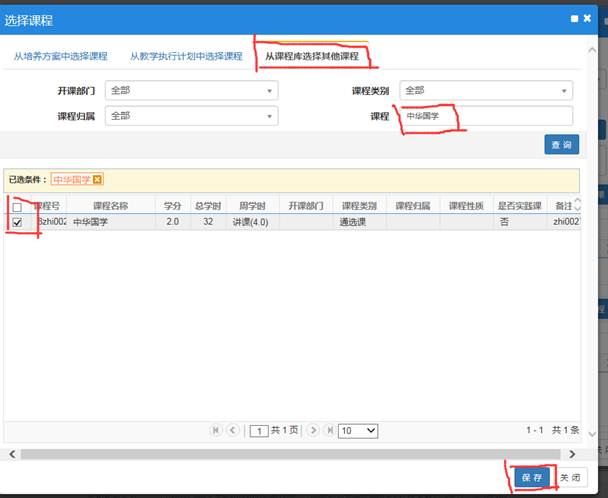Click the 关闭 button
Viewport: 608px width, 498px height.
(568, 478)
